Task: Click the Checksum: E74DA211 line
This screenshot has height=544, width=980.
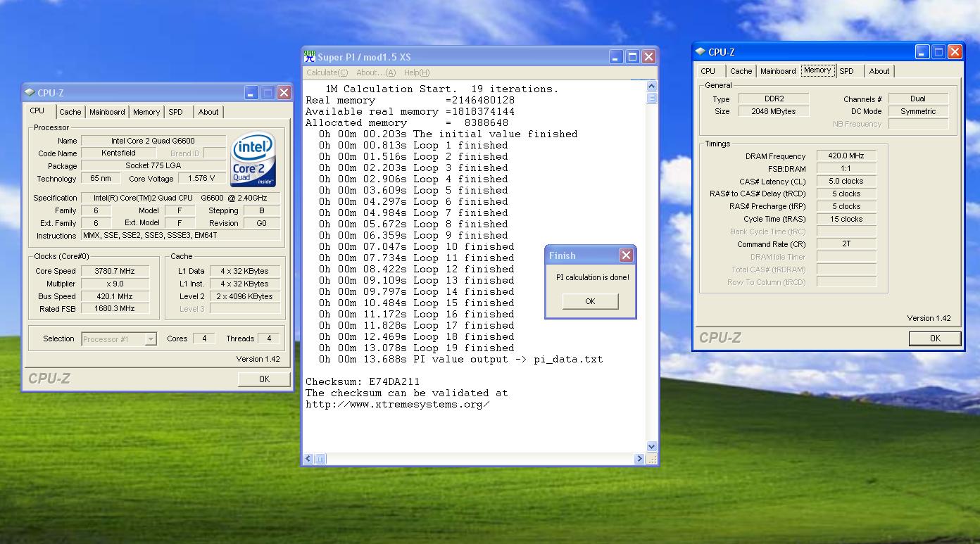Action: (363, 382)
